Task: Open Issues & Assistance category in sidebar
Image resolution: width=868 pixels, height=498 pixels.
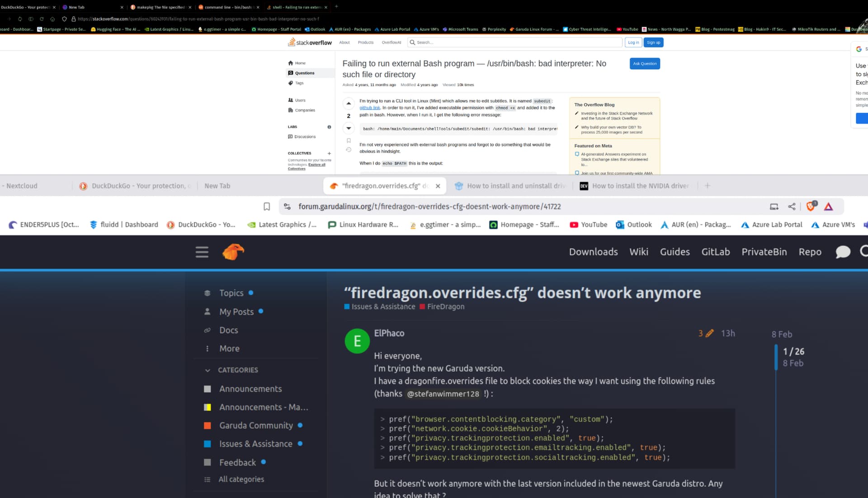Action: pos(255,444)
